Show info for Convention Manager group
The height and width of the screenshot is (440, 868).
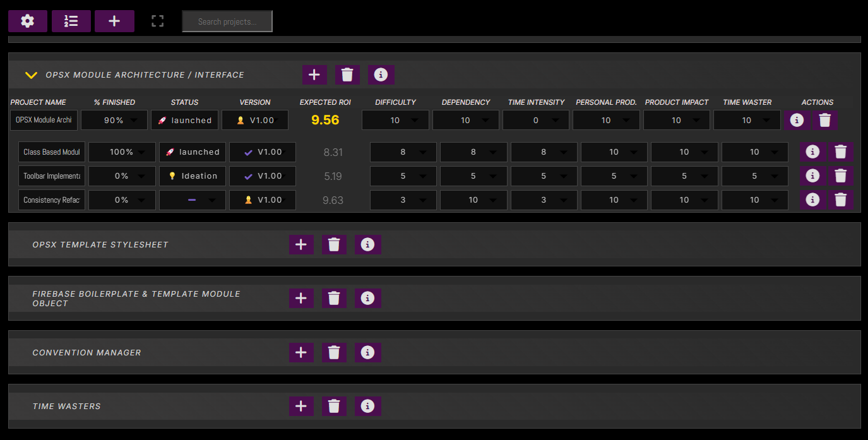[367, 352]
